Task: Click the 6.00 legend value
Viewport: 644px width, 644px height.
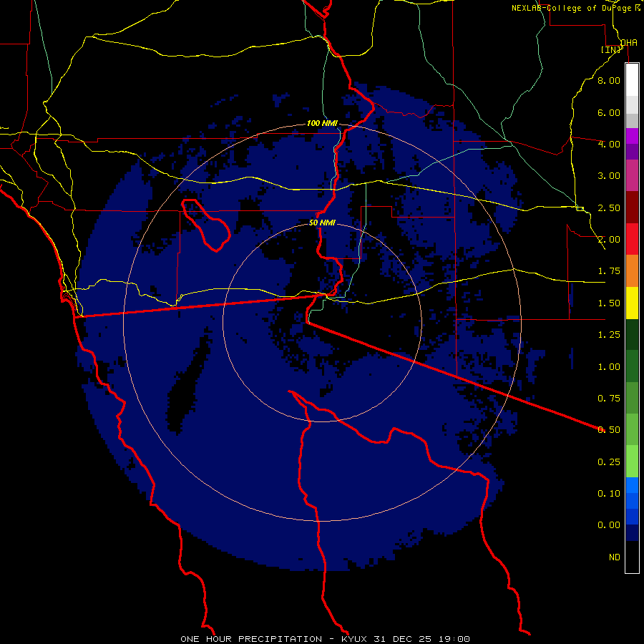Action: click(x=609, y=112)
